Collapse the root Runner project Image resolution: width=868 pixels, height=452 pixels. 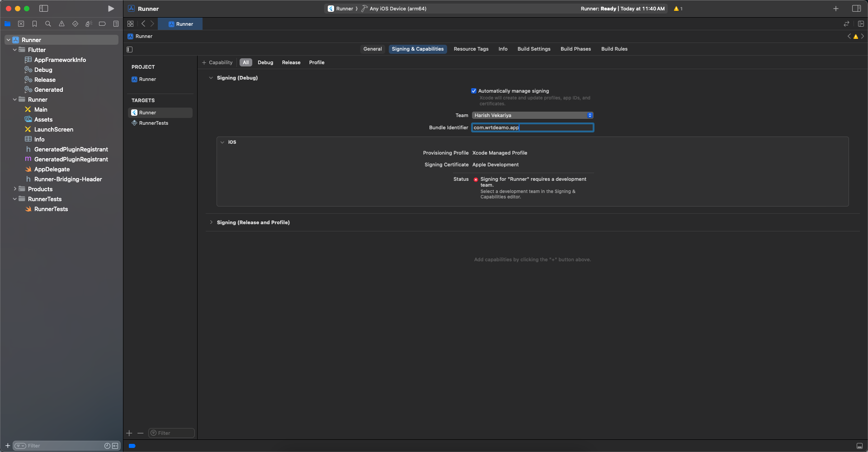click(x=8, y=40)
